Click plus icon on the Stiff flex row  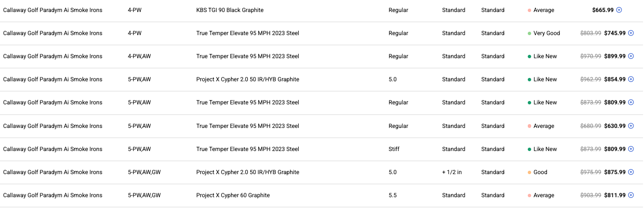631,149
